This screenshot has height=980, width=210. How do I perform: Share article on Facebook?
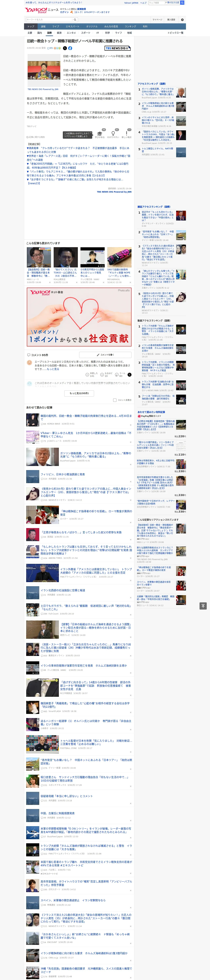[70, 48]
